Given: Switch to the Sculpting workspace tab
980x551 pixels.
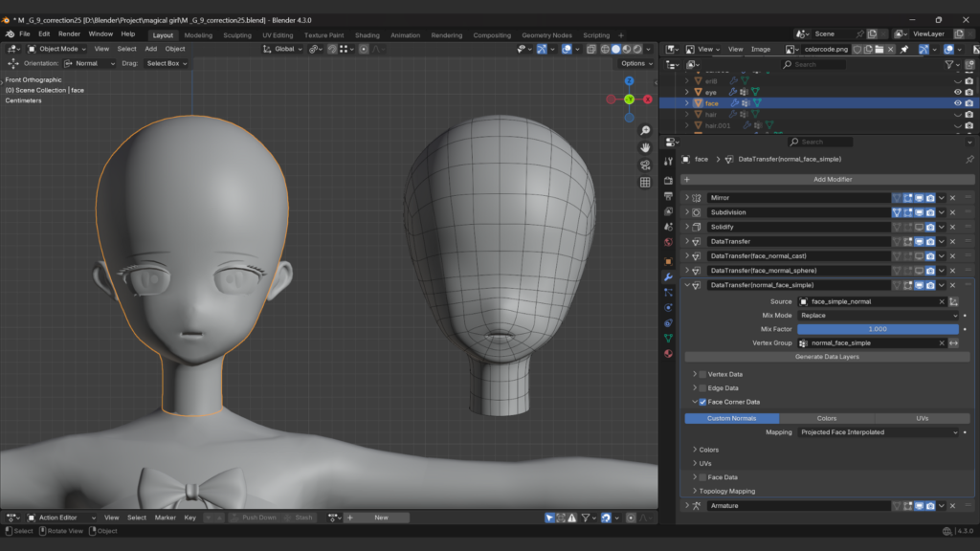Looking at the screenshot, I should point(236,35).
